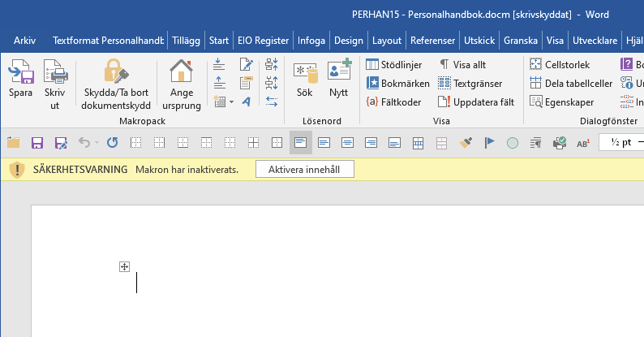Toggle Visa allt paragraph marks
Viewport: 644px width, 337px height.
[463, 64]
